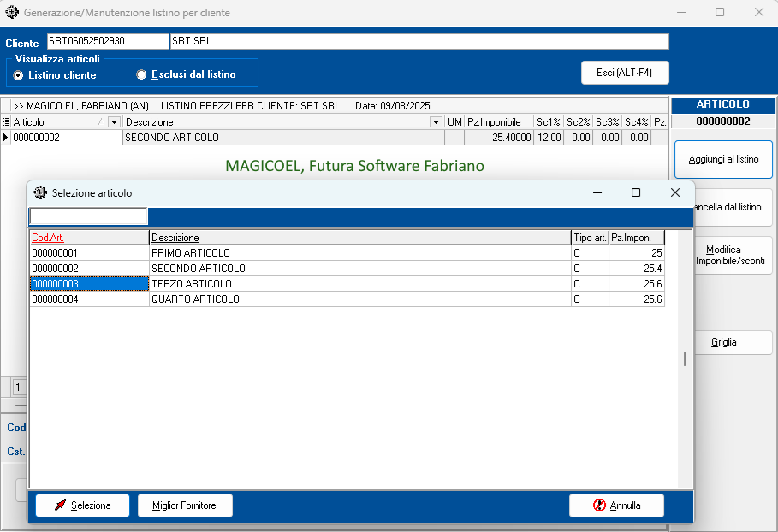Select the Esclusi dal listino radio button
The width and height of the screenshot is (778, 532).
[141, 74]
